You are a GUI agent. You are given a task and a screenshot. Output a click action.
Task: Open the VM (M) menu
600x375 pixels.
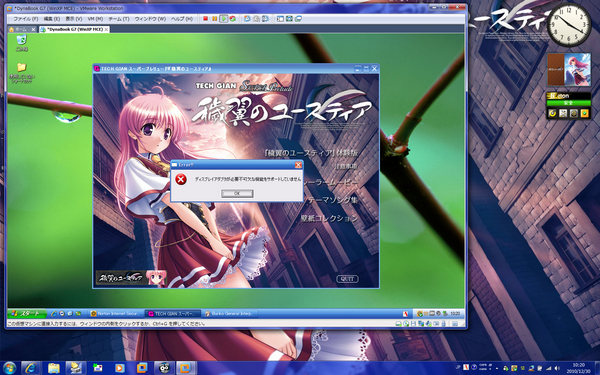coord(95,19)
